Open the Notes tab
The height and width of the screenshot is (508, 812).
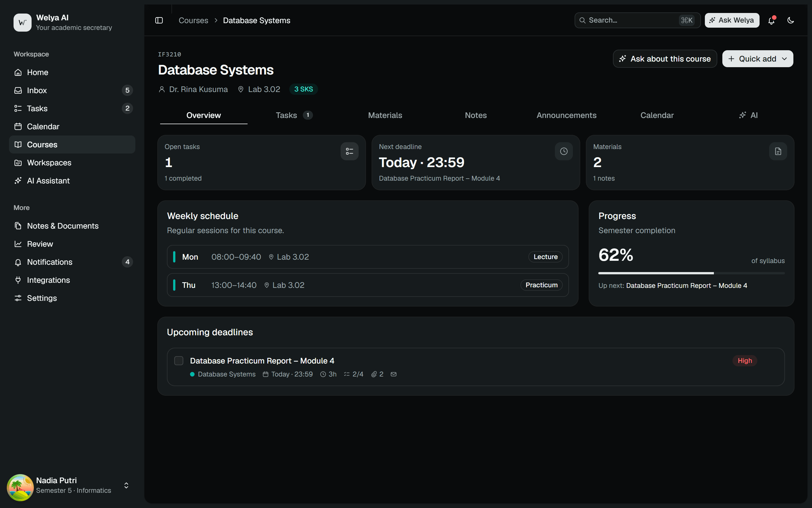point(475,115)
